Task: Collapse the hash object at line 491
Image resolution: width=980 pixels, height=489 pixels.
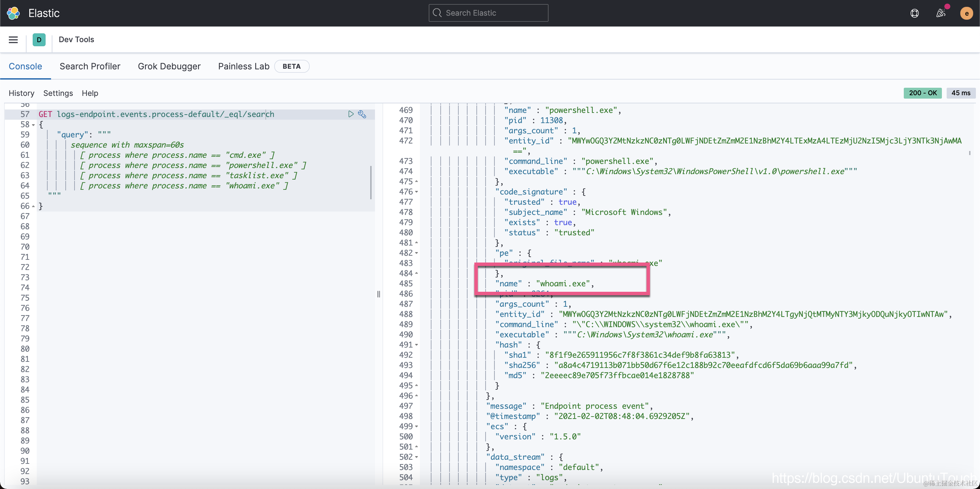Action: tap(416, 345)
